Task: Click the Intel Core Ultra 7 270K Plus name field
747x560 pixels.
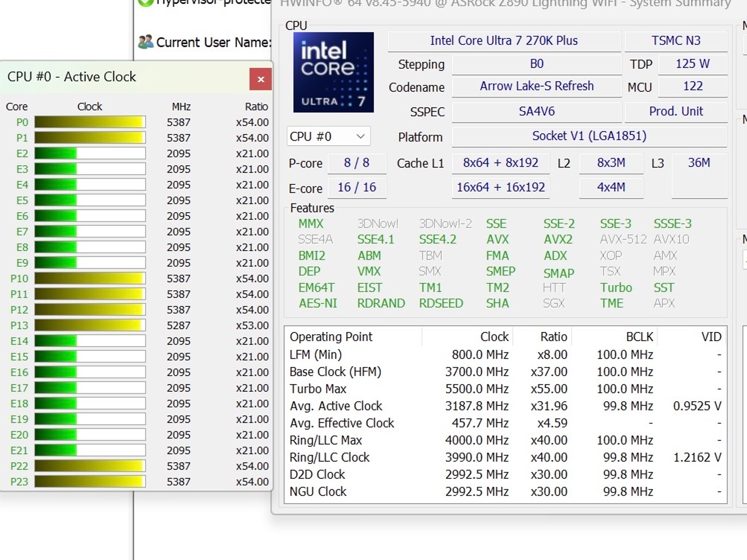Action: (x=504, y=41)
